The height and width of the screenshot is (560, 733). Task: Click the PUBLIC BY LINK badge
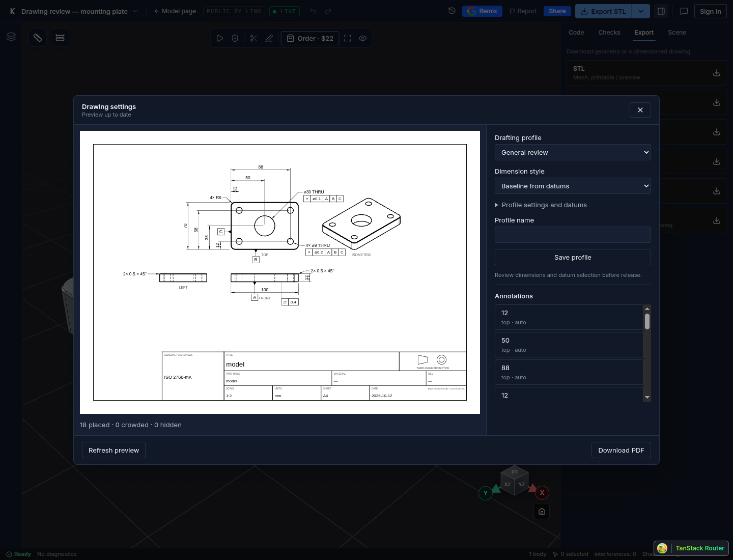tap(234, 11)
